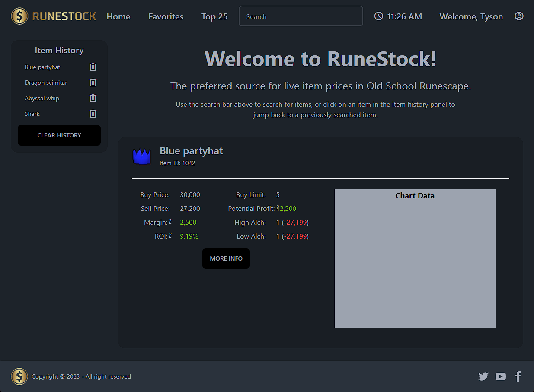Open the Favorites page
The width and height of the screenshot is (534, 392).
click(x=166, y=16)
